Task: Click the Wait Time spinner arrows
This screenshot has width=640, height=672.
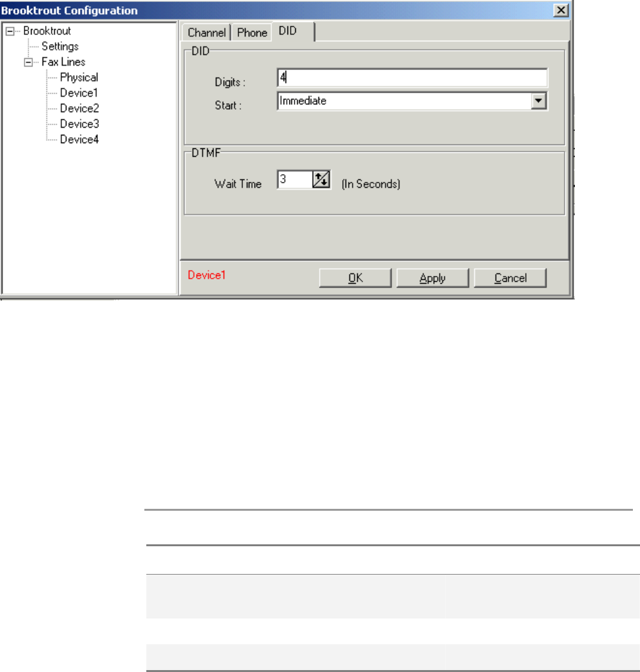Action: (x=321, y=179)
